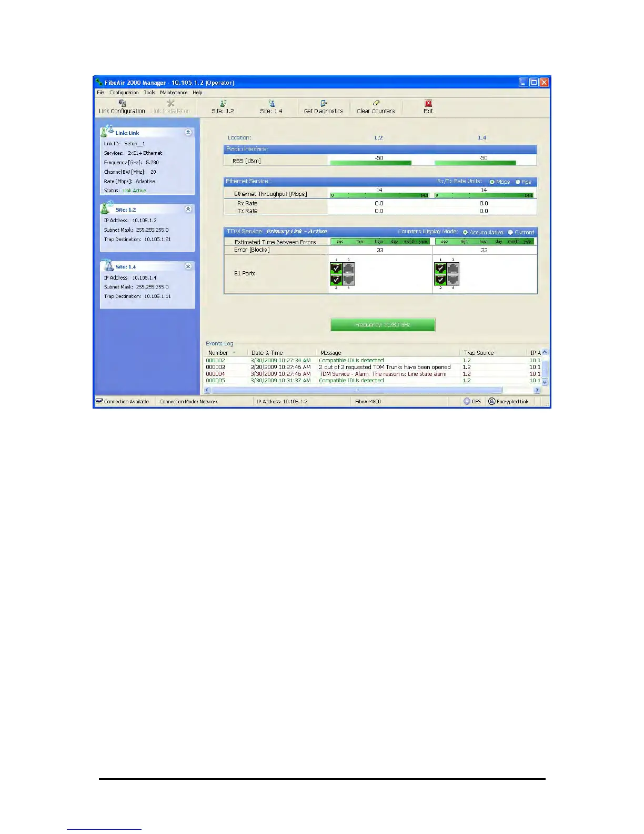
Task: Collapse the Link: Link panel
Action: (x=188, y=133)
